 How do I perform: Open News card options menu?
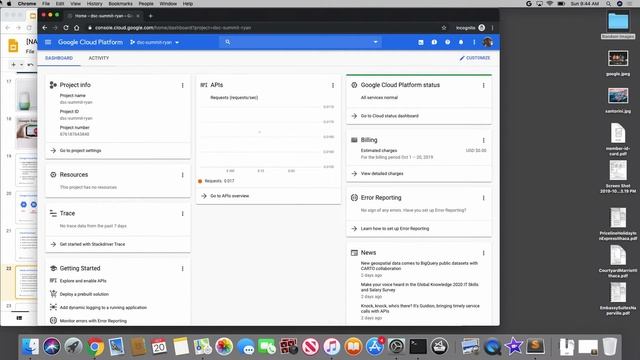point(484,253)
